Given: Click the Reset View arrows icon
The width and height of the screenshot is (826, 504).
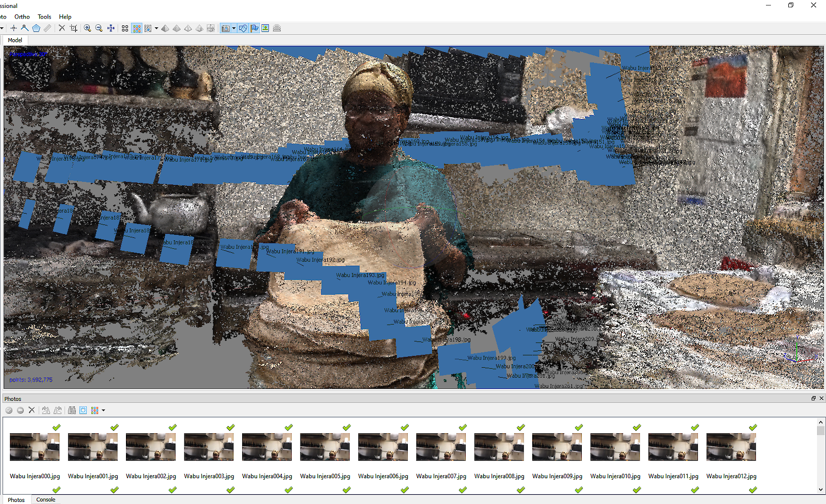Looking at the screenshot, I should pos(111,28).
